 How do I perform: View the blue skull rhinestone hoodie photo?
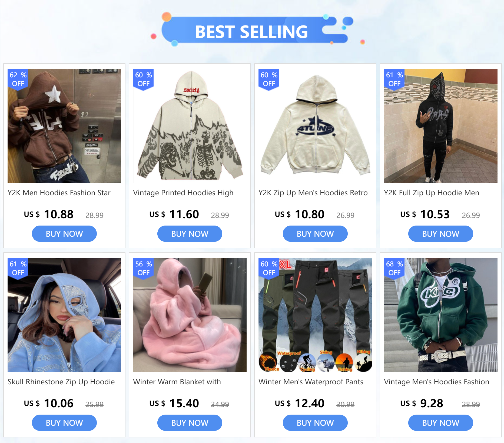[64, 315]
